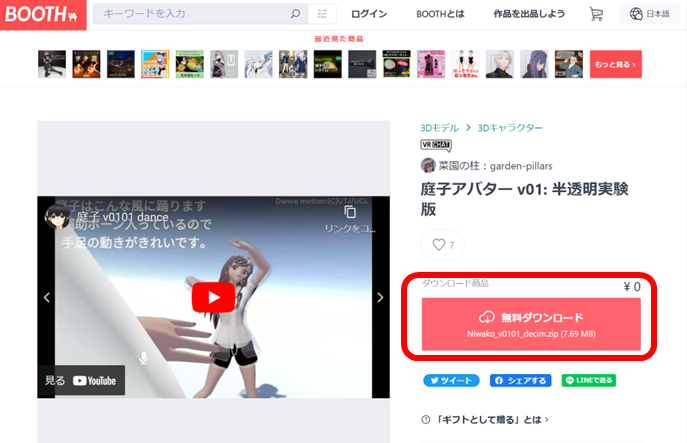
Task: Copy video link icon in player
Action: (350, 213)
